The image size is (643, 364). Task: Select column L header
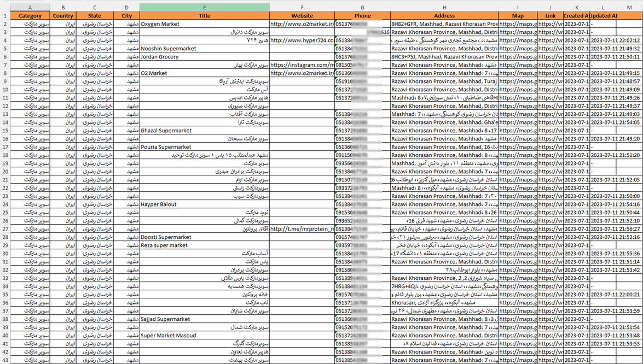tap(603, 7)
